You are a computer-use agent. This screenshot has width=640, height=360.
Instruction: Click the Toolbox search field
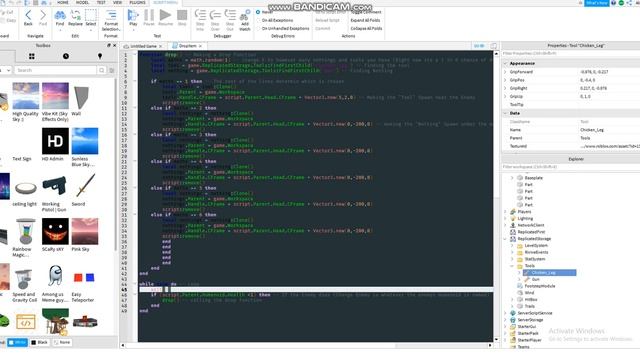click(x=56, y=70)
